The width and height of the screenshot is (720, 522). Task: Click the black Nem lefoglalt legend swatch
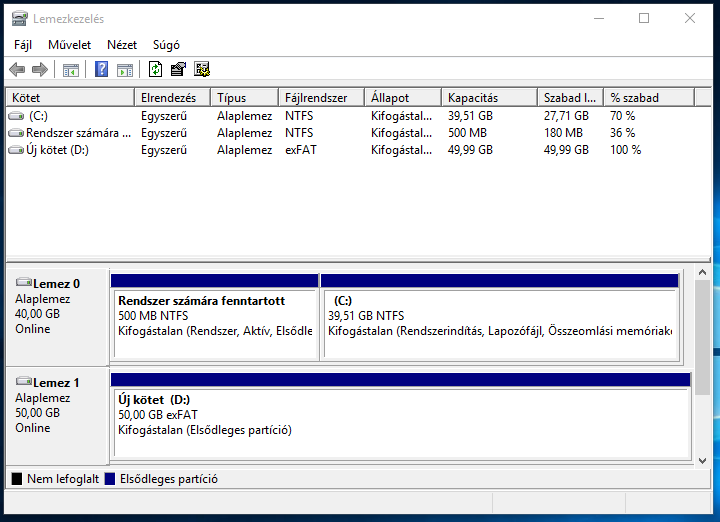point(17,479)
